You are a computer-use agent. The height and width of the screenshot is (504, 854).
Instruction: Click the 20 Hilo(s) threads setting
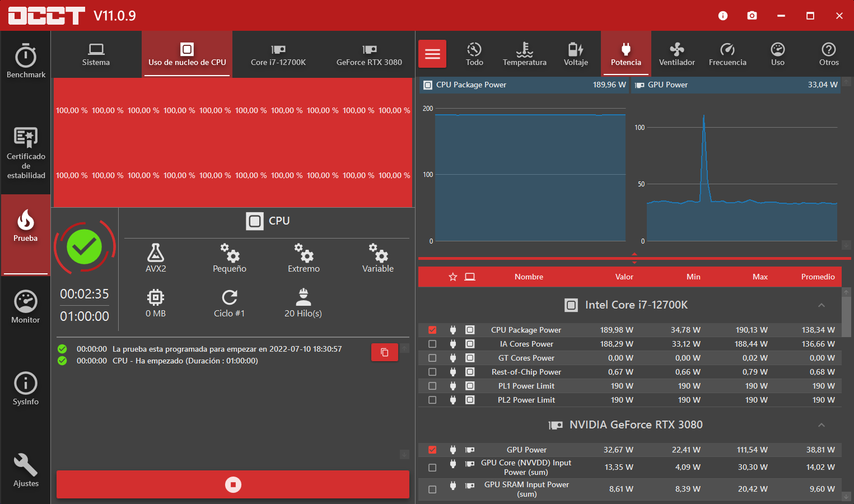click(304, 303)
